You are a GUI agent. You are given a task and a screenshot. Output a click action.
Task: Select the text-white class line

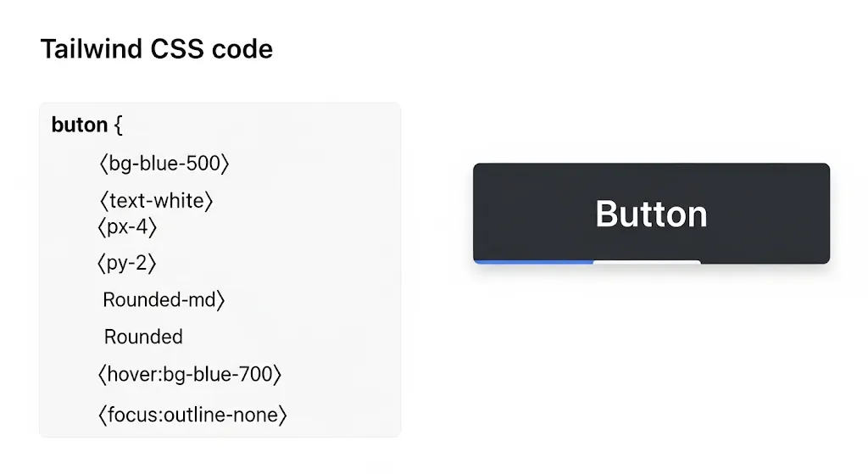(156, 201)
